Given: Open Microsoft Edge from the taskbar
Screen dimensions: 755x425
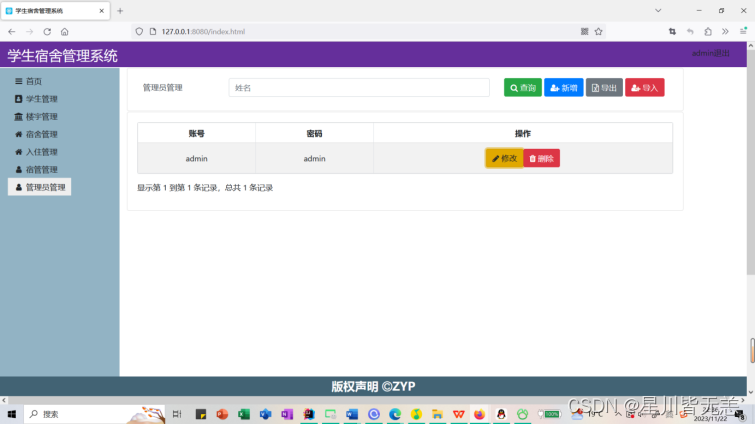Looking at the screenshot, I should pyautogui.click(x=395, y=414).
